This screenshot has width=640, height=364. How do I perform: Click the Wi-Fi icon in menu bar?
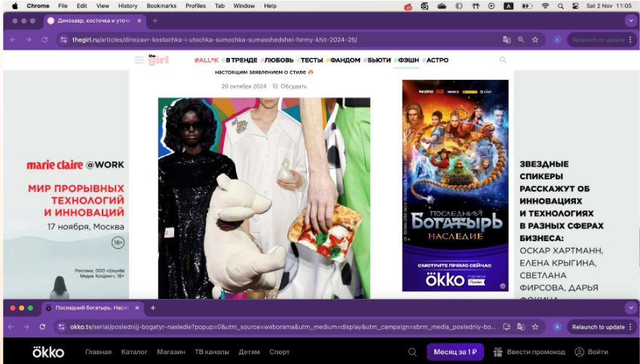pyautogui.click(x=545, y=6)
